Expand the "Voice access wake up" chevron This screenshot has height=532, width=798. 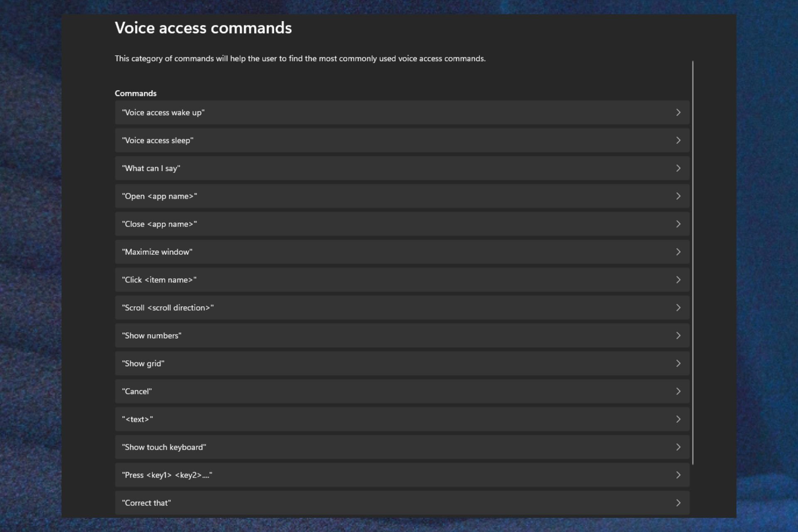click(x=678, y=112)
